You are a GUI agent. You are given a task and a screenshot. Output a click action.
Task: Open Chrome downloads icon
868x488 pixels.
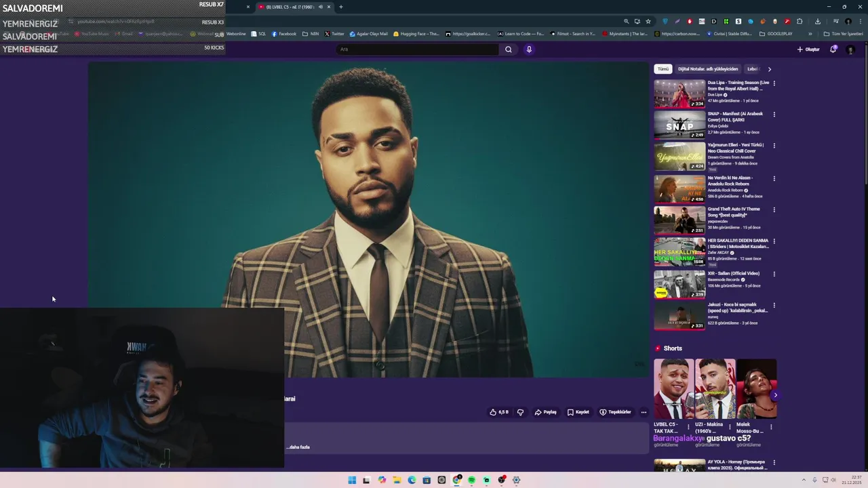click(818, 21)
